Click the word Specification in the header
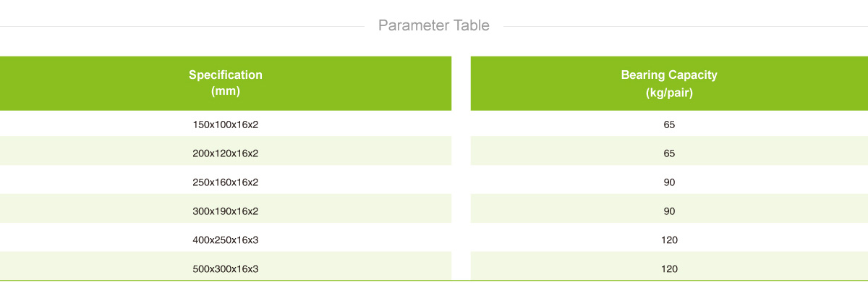 226,75
